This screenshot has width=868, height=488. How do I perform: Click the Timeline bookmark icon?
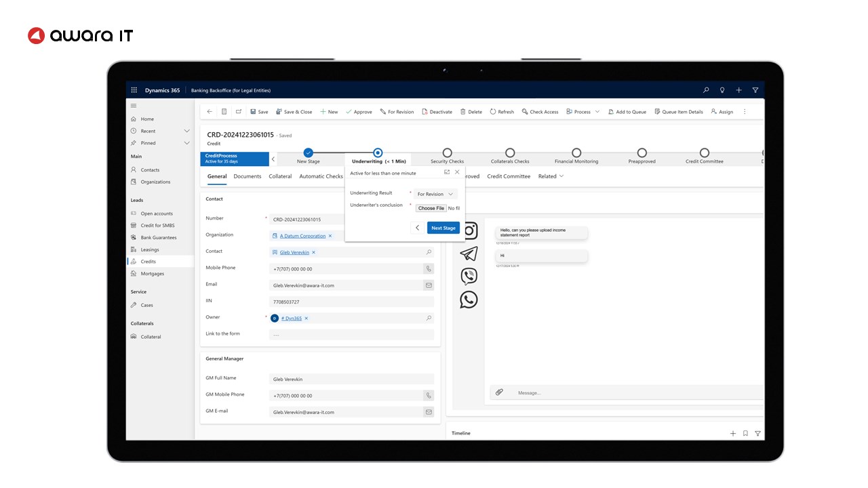click(745, 433)
